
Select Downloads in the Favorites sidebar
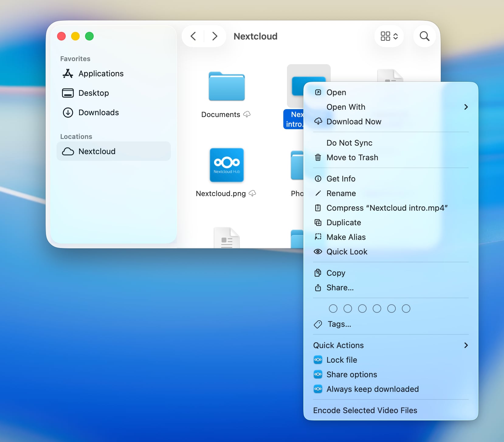click(98, 112)
